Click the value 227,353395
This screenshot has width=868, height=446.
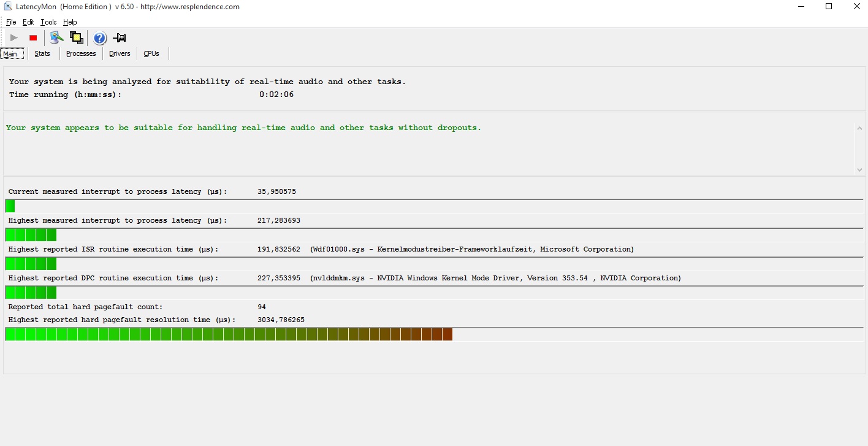(x=279, y=279)
